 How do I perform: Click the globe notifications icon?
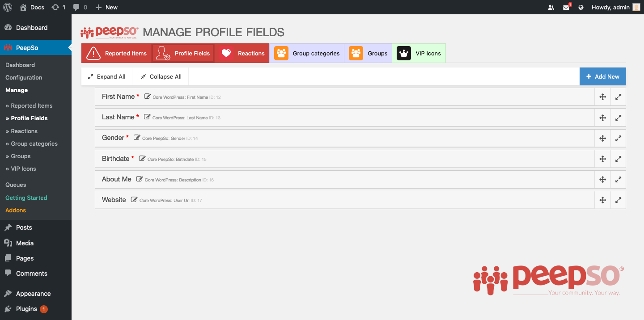[581, 7]
